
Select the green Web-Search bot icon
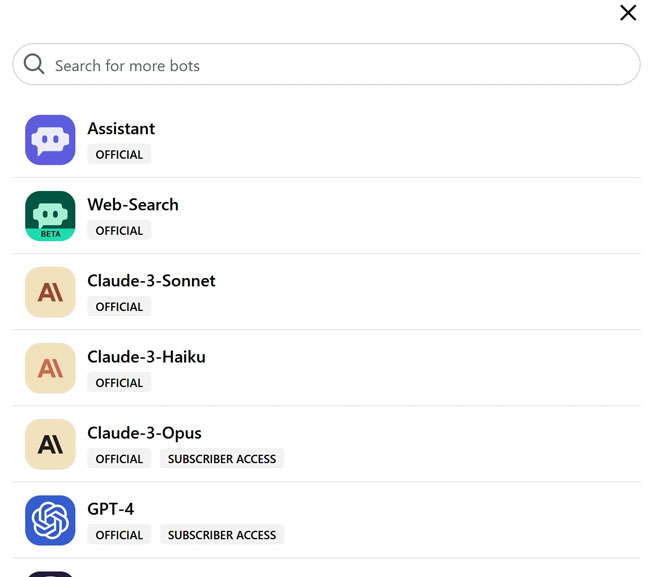(50, 216)
